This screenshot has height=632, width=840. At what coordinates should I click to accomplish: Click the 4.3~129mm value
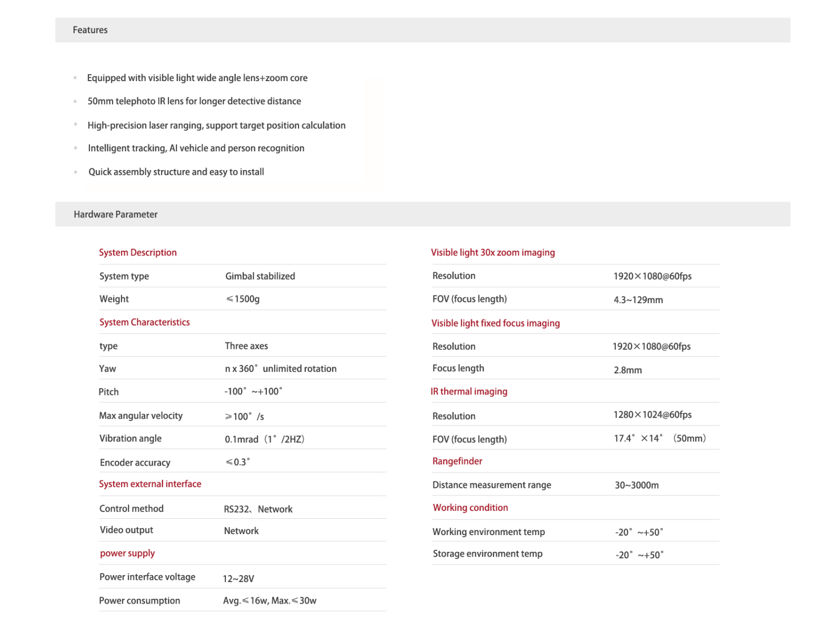tap(638, 300)
